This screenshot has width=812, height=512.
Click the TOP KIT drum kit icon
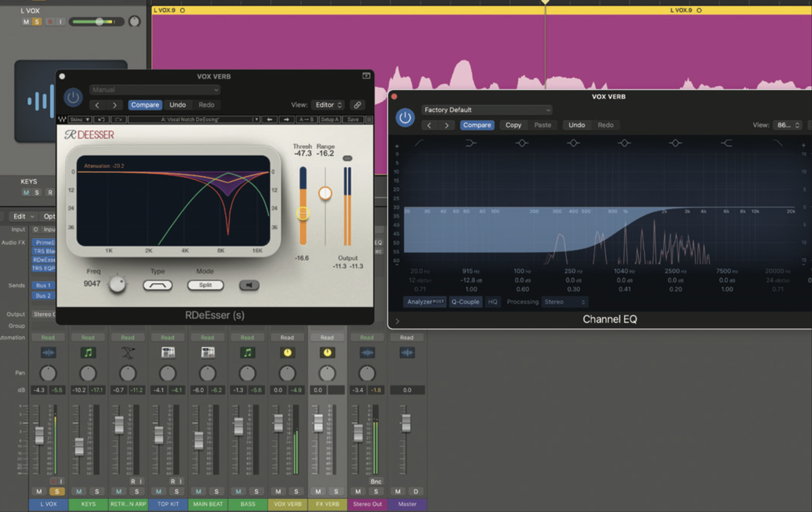(168, 352)
